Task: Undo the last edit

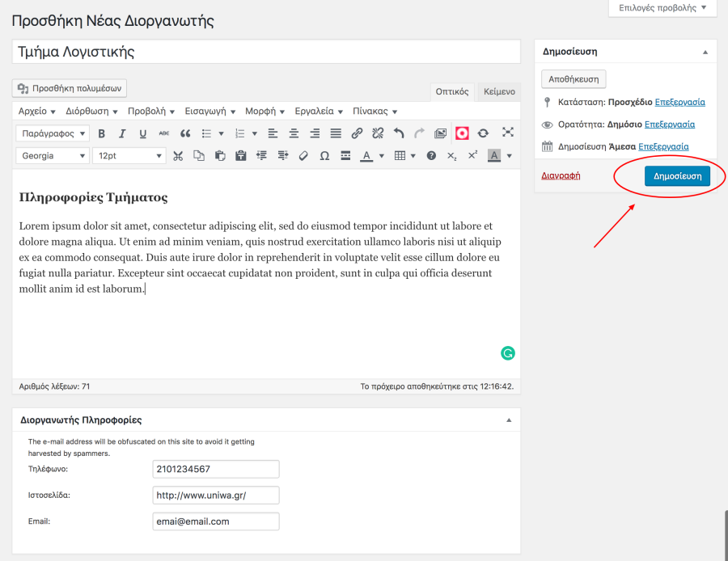Action: coord(398,133)
